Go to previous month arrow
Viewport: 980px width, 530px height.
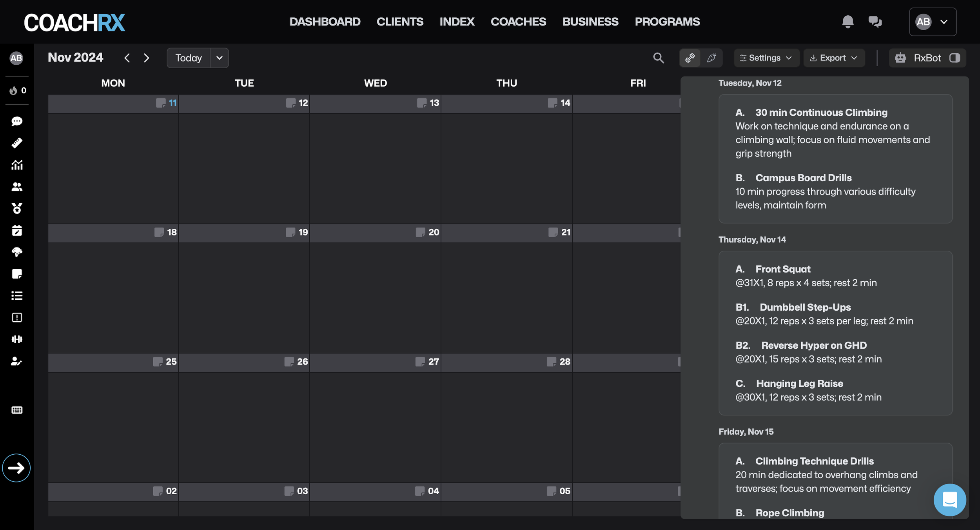click(127, 58)
